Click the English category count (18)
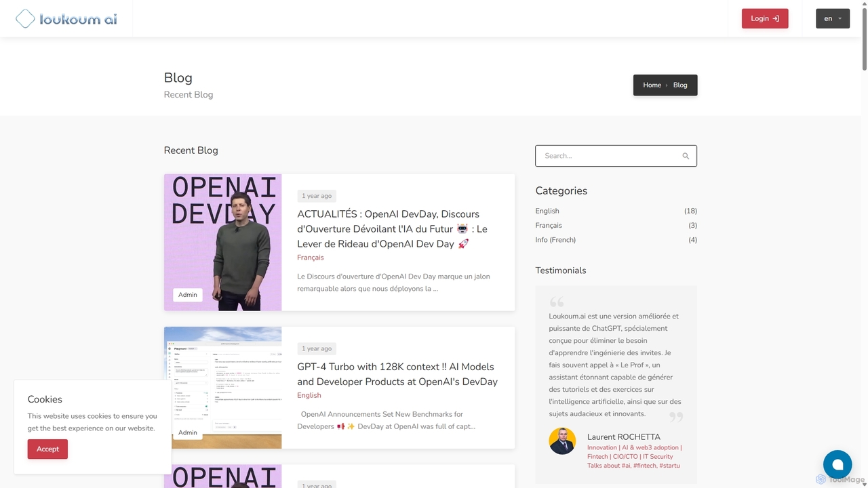Viewport: 868px width, 488px height. coord(690,211)
